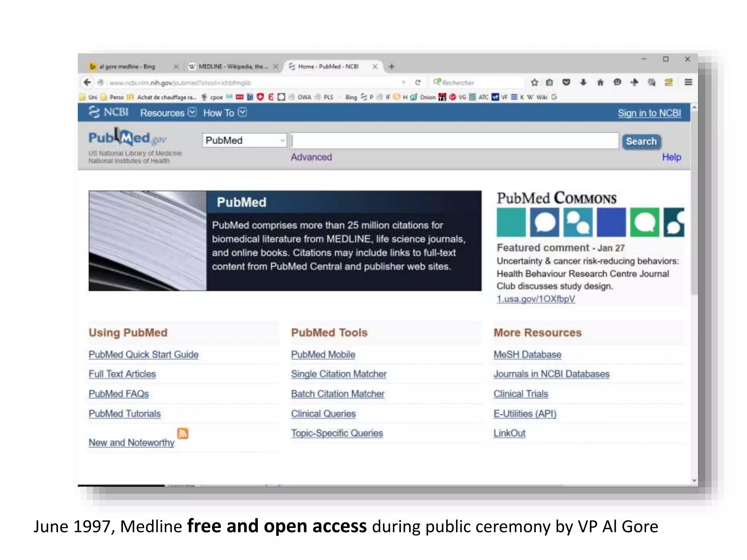Image resolution: width=747 pixels, height=560 pixels.
Task: Open a new browser tab
Action: (x=391, y=66)
